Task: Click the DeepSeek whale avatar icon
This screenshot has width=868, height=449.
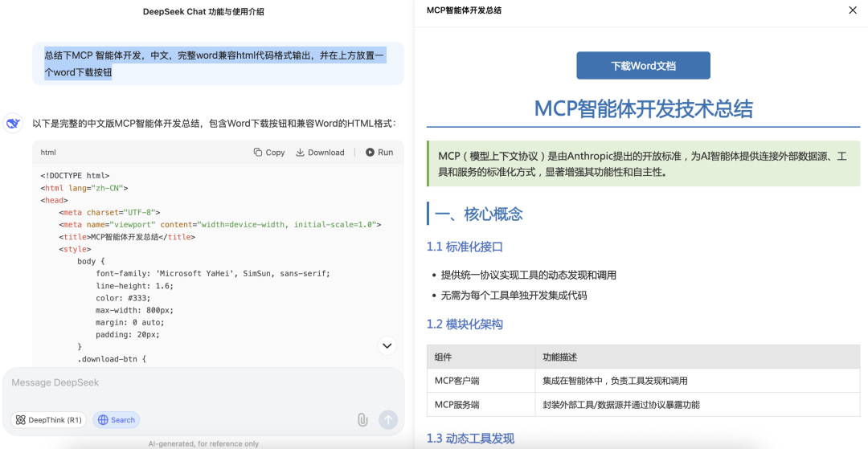Action: point(12,124)
